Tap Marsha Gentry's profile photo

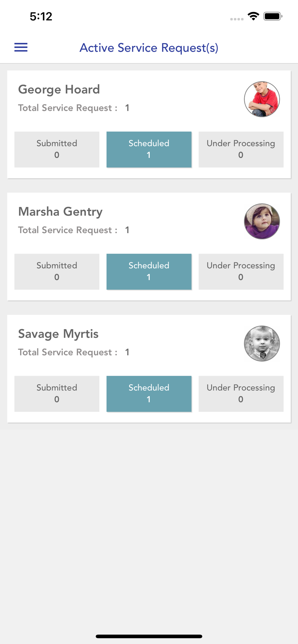pos(262,221)
